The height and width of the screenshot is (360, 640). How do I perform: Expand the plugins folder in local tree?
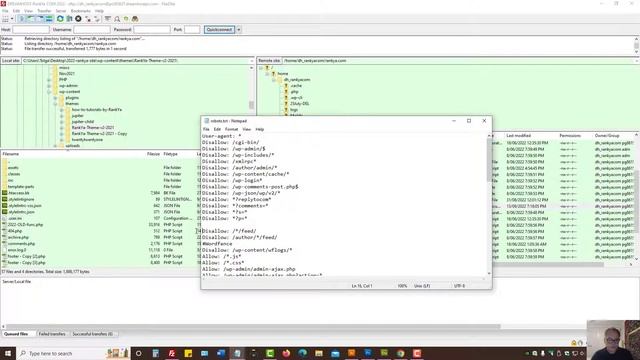click(55, 98)
